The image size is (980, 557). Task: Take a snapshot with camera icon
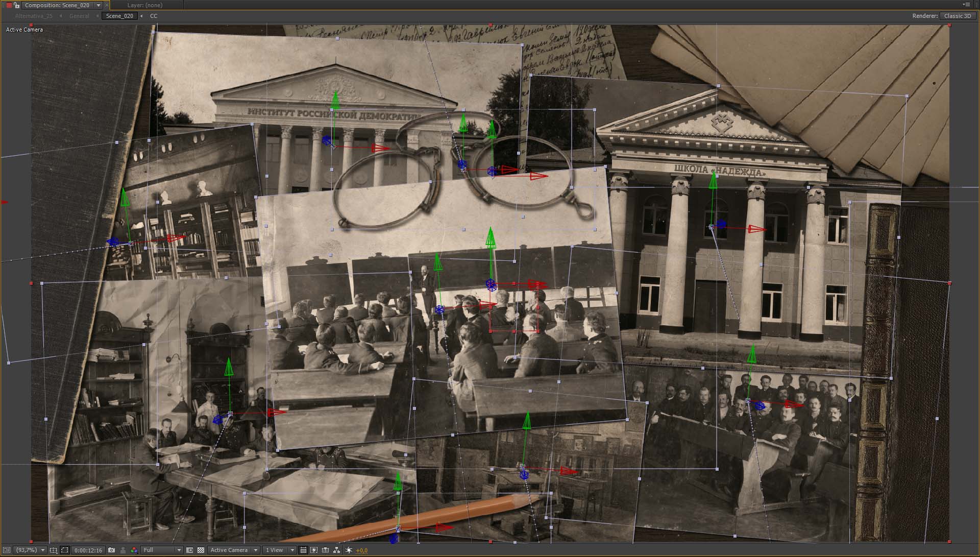112,550
